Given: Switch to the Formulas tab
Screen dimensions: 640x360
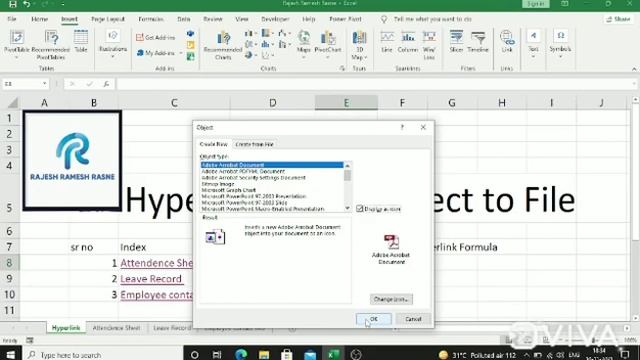Looking at the screenshot, I should click(x=151, y=19).
